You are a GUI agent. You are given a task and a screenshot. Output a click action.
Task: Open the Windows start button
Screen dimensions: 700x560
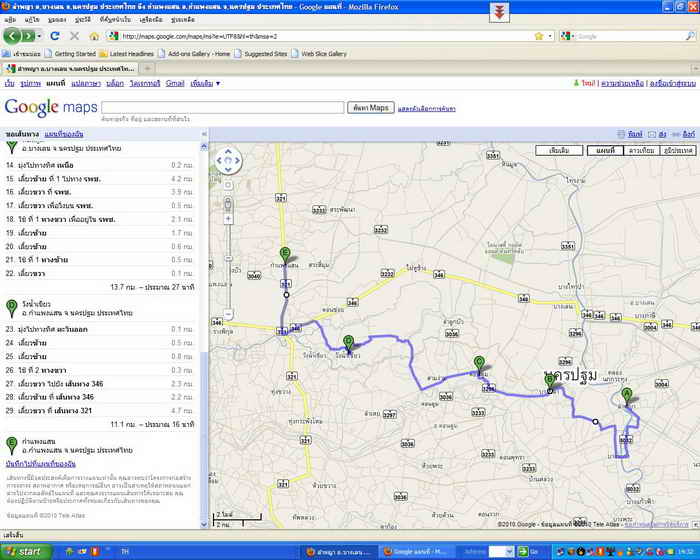tap(25, 552)
